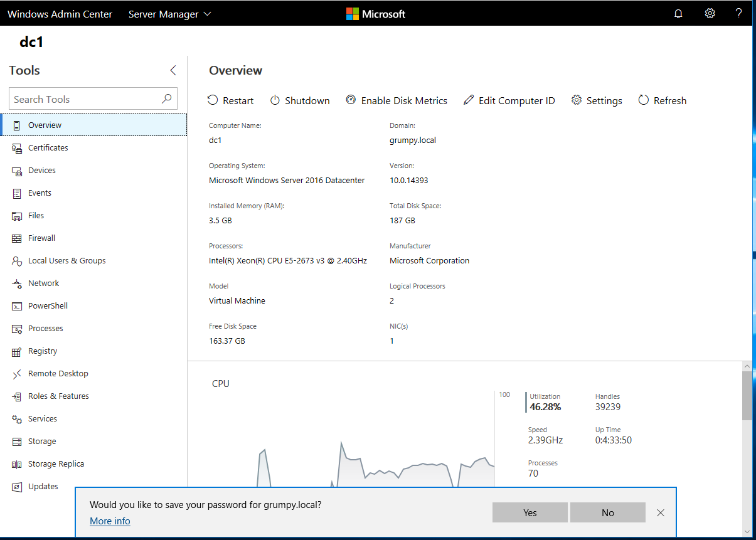Click the Microsoft Windows Server 2016 Datacenter text
This screenshot has height=540, width=756.
[x=287, y=181]
